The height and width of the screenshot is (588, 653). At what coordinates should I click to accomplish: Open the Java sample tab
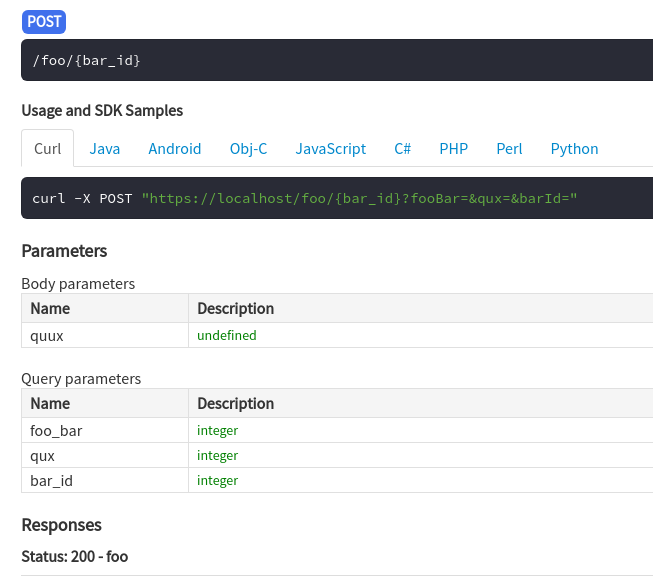pyautogui.click(x=104, y=149)
